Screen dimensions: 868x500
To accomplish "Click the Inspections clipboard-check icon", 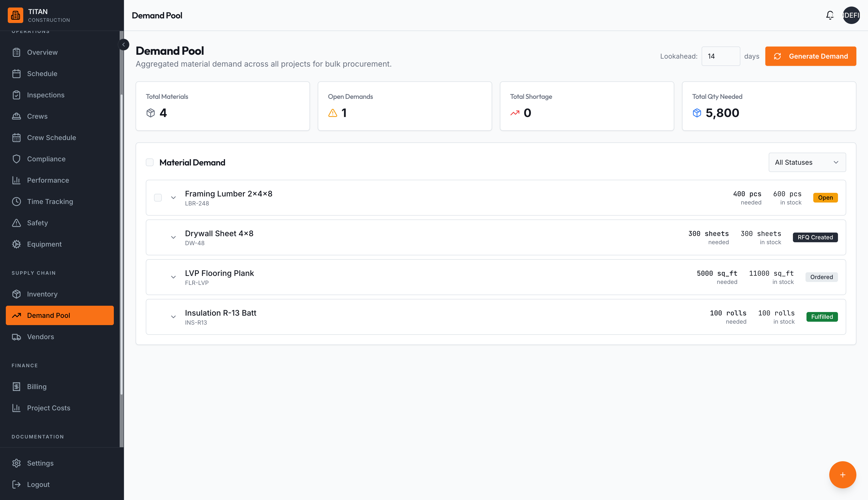I will click(16, 95).
